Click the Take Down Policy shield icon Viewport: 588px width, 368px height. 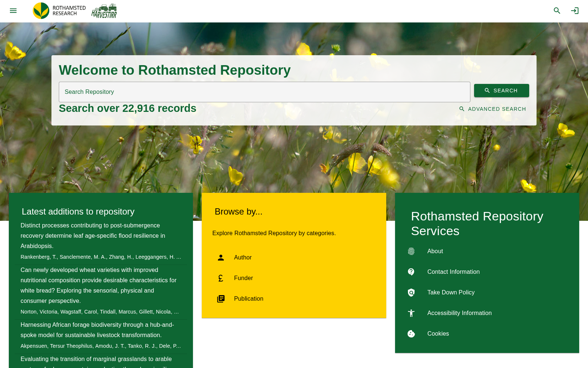411,293
